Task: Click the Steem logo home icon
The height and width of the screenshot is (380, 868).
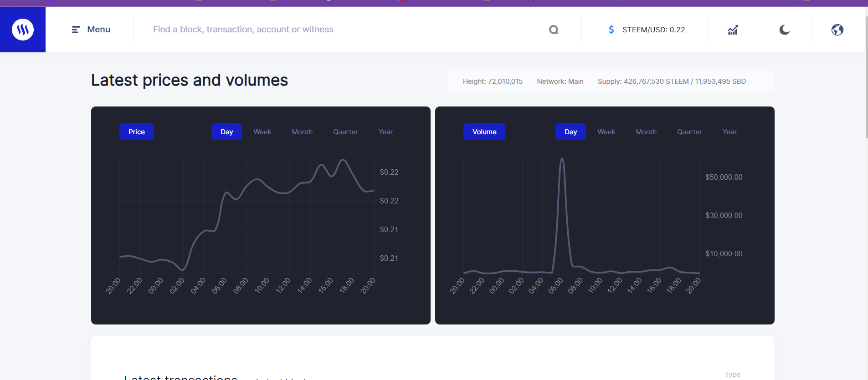Action: [23, 30]
